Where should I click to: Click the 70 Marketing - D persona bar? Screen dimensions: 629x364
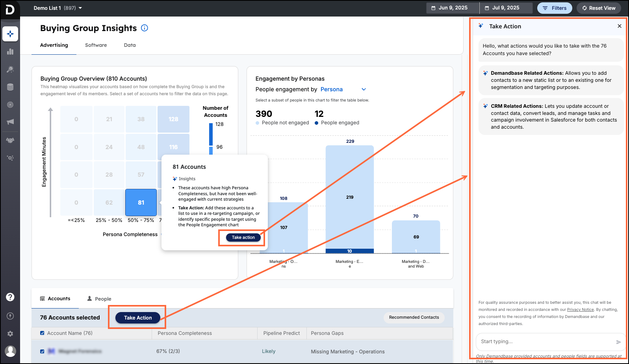point(416,237)
